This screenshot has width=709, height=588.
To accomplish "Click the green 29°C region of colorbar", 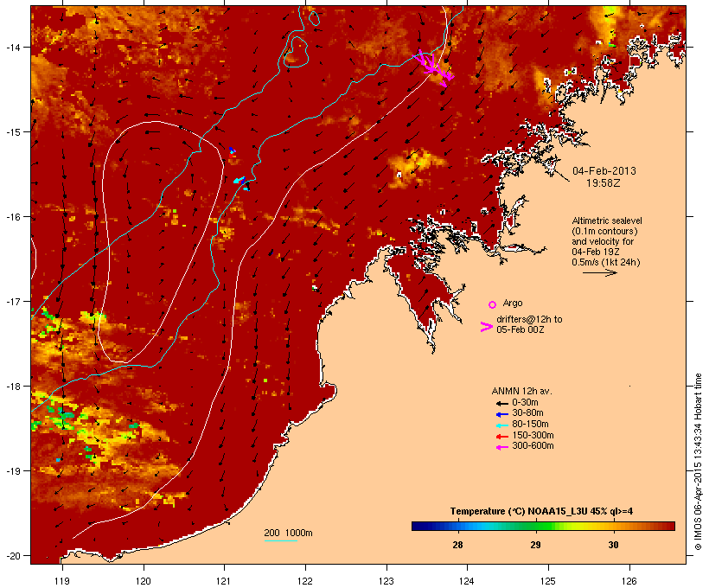I will [x=536, y=526].
